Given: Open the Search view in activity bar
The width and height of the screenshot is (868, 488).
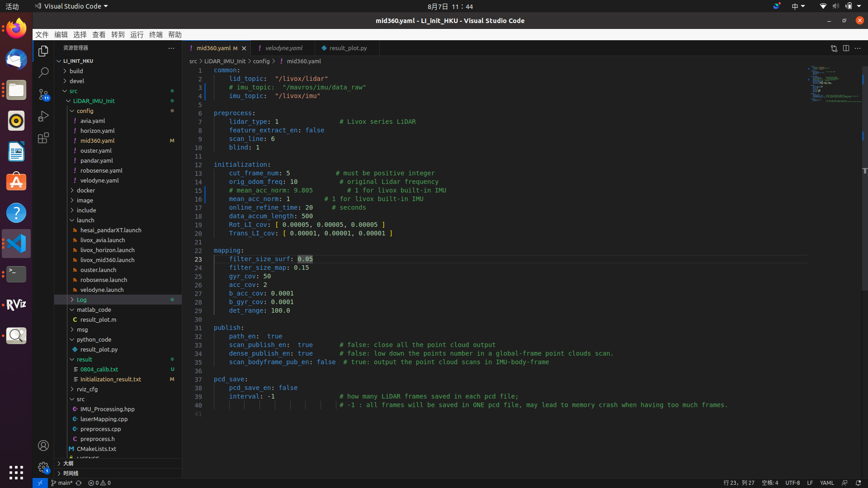Looking at the screenshot, I should click(x=43, y=72).
